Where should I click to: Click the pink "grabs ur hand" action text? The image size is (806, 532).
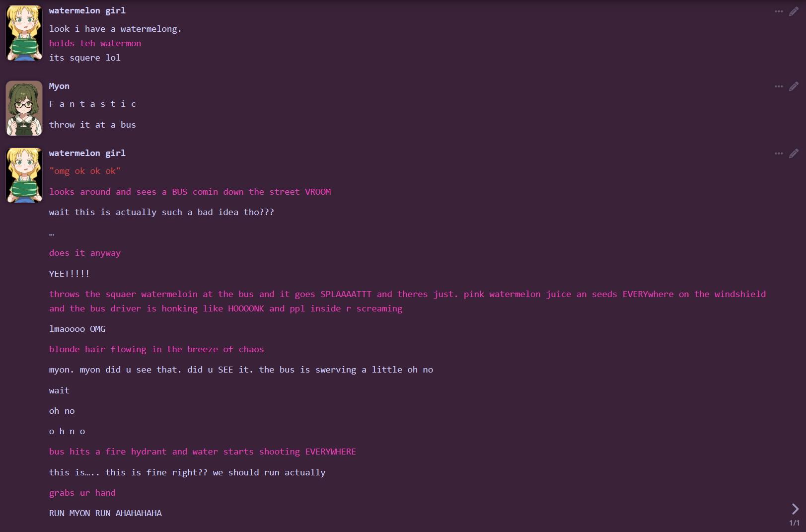(x=82, y=493)
